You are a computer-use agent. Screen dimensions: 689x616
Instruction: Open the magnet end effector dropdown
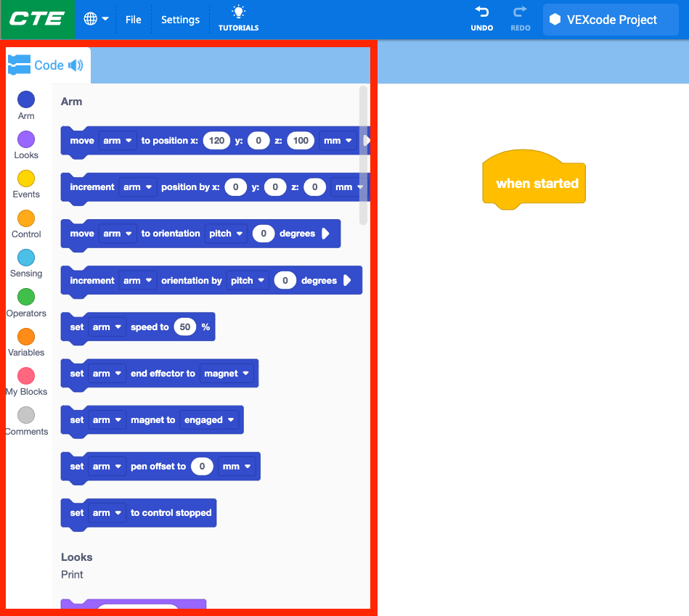pyautogui.click(x=227, y=374)
